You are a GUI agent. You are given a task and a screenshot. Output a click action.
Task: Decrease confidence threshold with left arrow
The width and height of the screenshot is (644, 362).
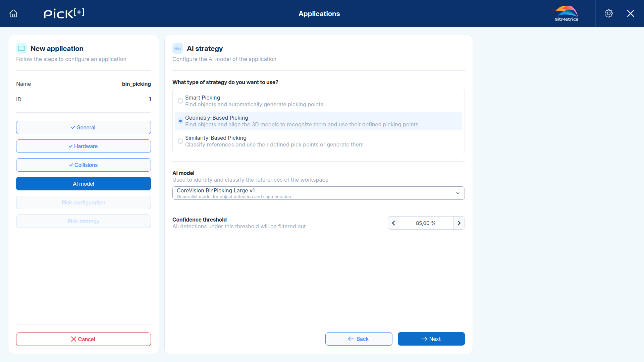(x=393, y=223)
